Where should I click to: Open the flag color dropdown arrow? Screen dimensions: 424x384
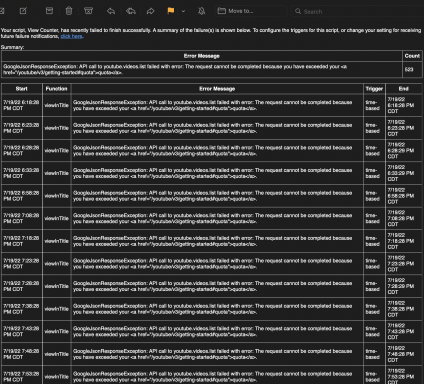coord(183,11)
